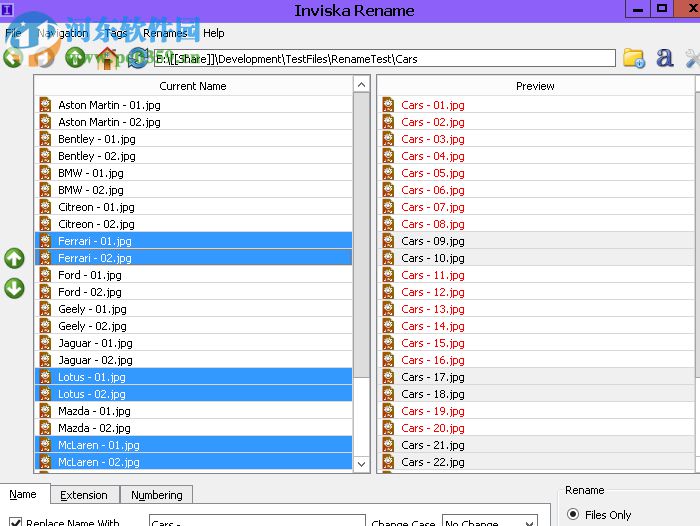Select Mazda - 01.jpg file

pos(193,411)
